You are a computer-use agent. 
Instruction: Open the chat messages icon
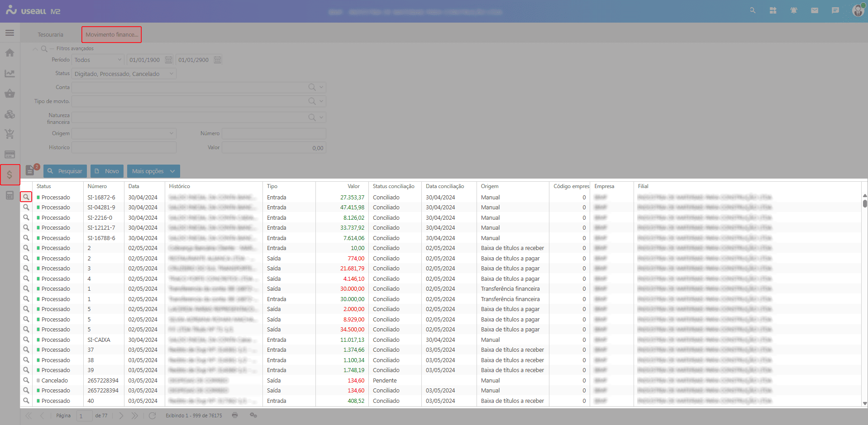coord(835,10)
